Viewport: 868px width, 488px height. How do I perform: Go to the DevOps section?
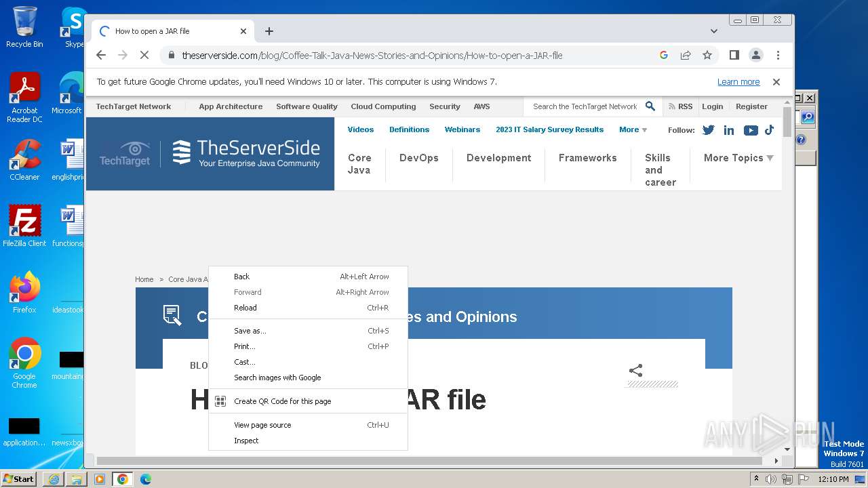[x=419, y=158]
